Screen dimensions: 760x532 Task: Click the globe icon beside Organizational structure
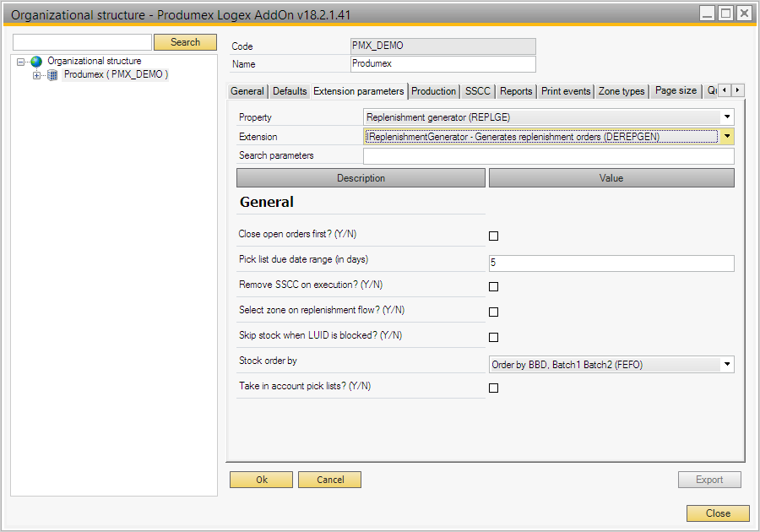pos(36,62)
